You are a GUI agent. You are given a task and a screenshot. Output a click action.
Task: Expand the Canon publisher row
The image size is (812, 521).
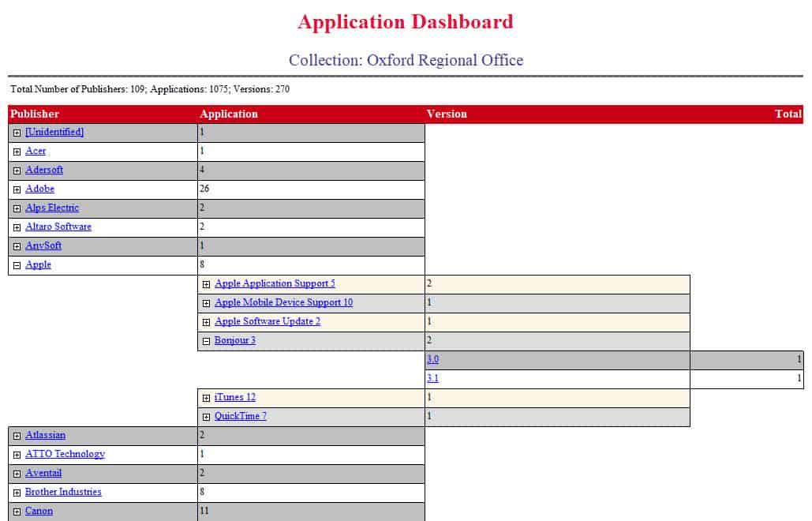pyautogui.click(x=17, y=511)
